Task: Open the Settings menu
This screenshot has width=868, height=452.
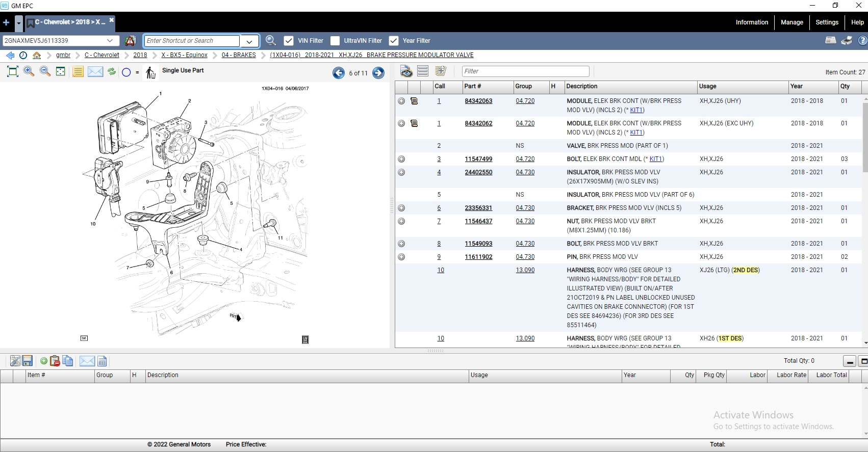Action: click(827, 22)
